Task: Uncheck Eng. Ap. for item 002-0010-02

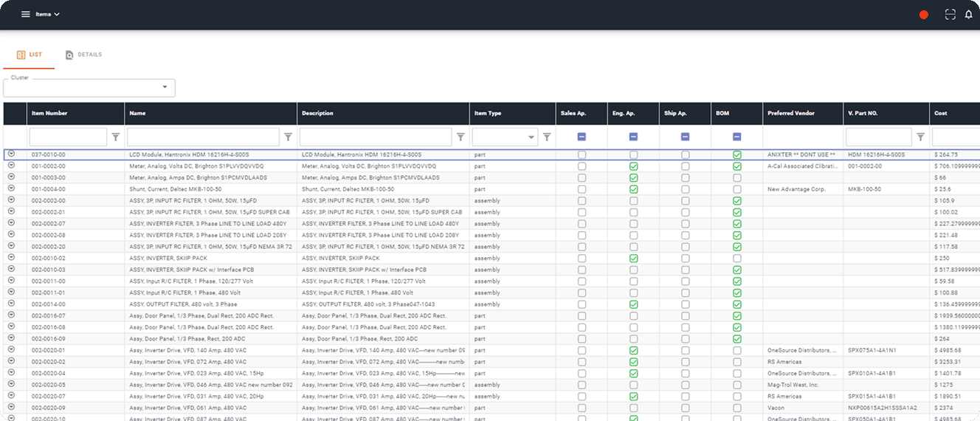Action: (x=633, y=259)
